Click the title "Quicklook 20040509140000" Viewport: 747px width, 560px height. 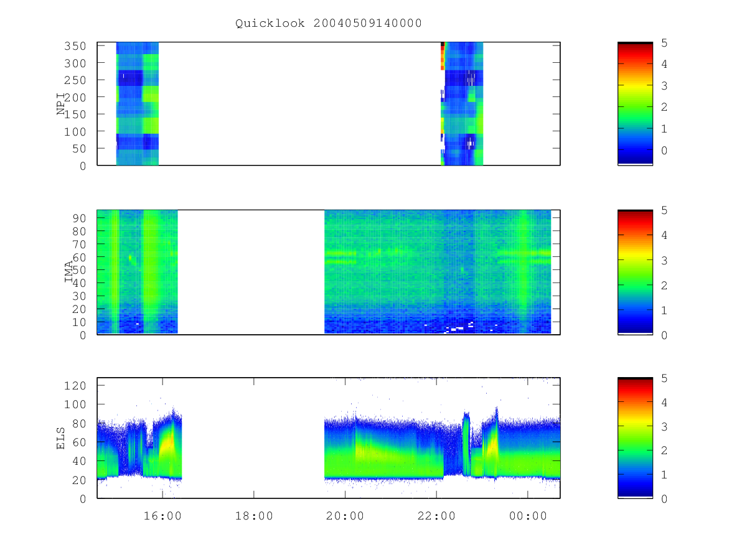click(329, 24)
